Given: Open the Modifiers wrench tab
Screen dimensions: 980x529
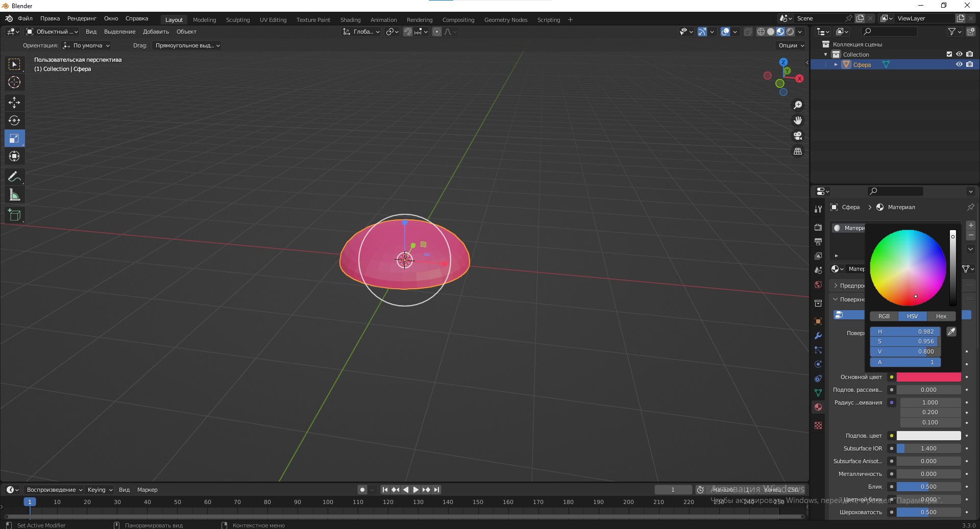Looking at the screenshot, I should 818,336.
